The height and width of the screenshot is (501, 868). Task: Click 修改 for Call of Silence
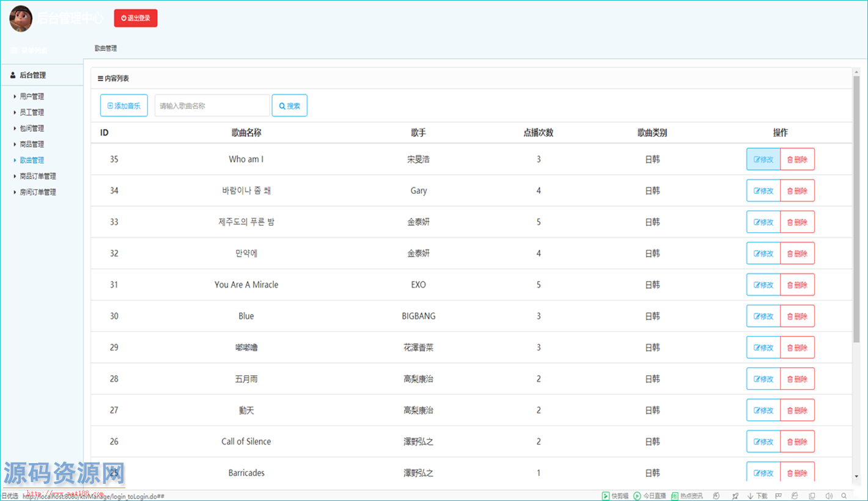[763, 442]
